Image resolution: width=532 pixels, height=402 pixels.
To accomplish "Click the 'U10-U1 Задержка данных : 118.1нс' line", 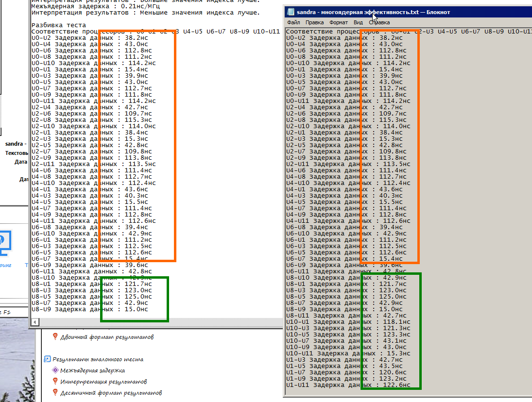I will click(x=348, y=322).
